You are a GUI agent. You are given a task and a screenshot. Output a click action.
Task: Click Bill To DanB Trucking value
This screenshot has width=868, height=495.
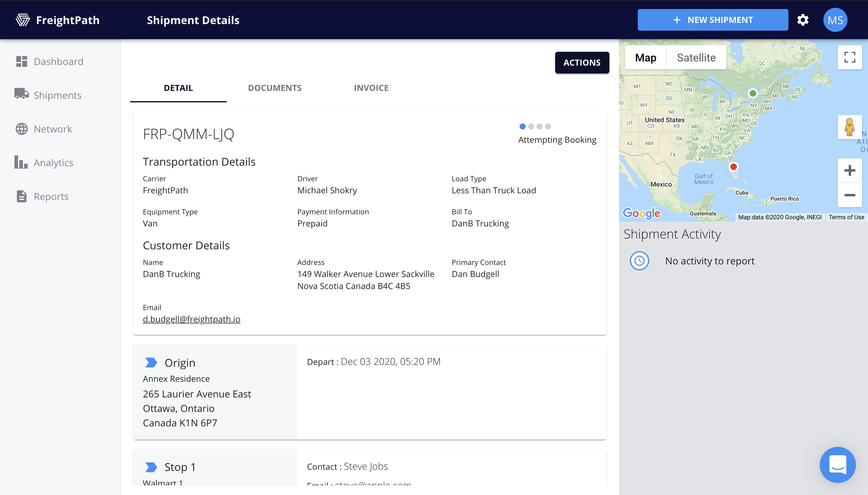480,223
